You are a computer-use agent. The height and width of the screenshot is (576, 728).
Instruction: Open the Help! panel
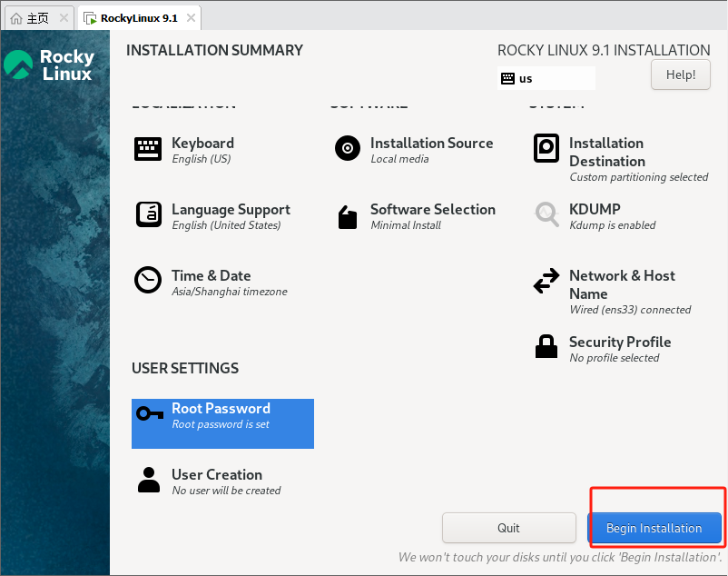tap(680, 74)
